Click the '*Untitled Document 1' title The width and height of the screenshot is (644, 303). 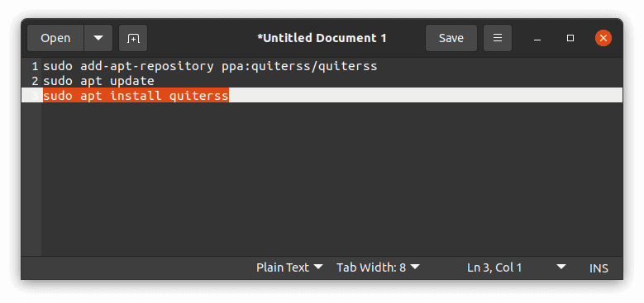(x=322, y=38)
